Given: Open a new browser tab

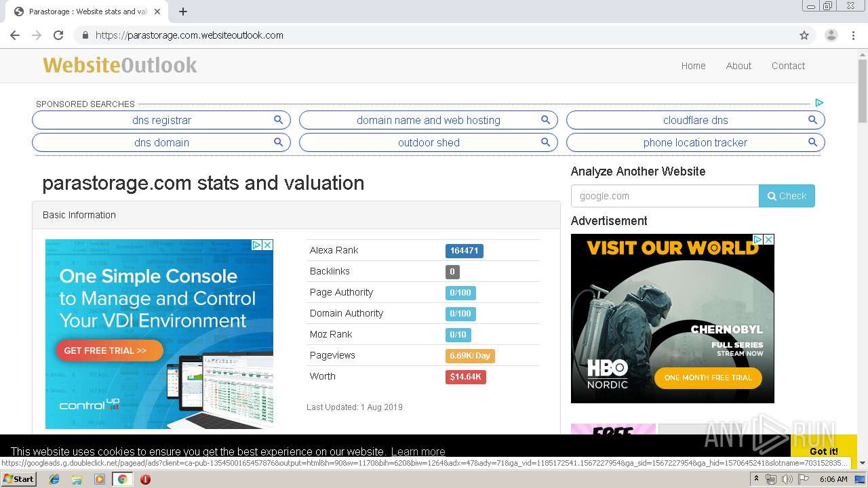Looking at the screenshot, I should 183,12.
